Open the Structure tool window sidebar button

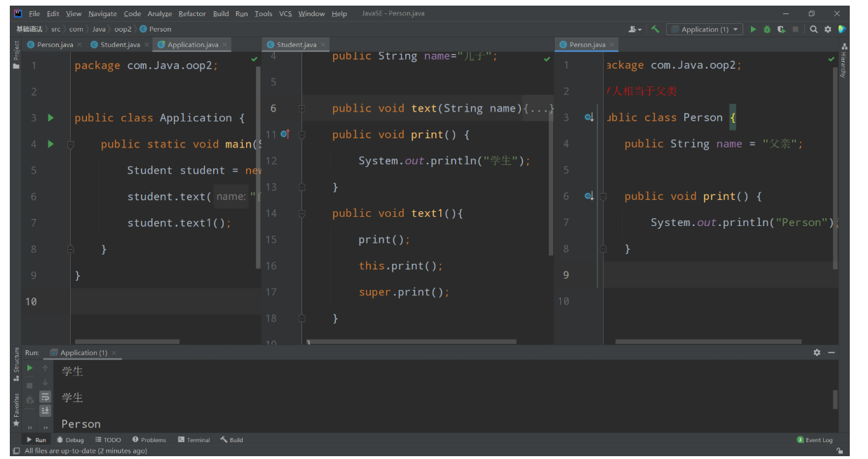(x=16, y=365)
